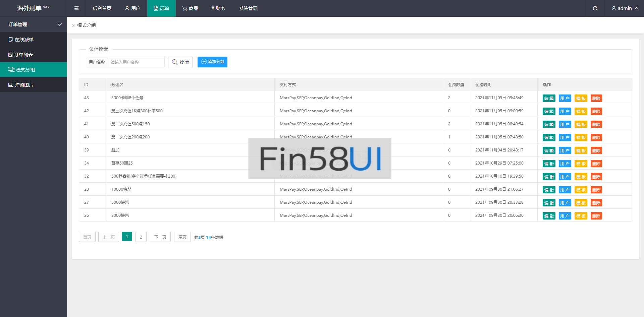
Task: Click 编辑 for group ID 43
Action: point(549,98)
